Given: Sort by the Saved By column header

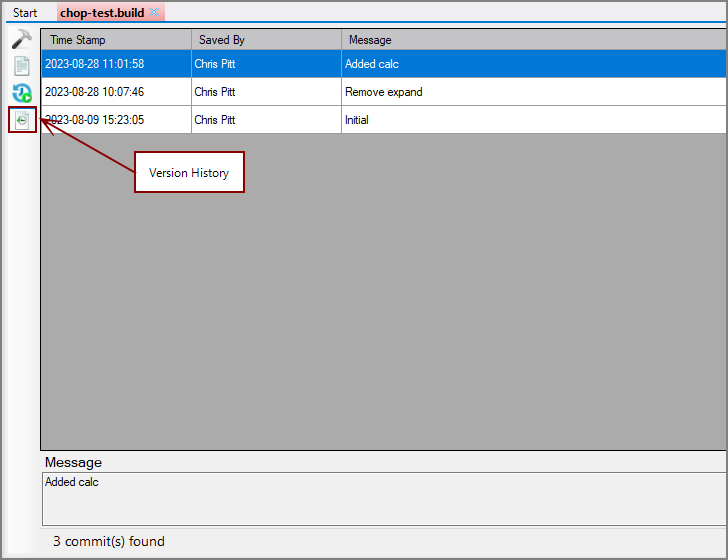Looking at the screenshot, I should click(x=266, y=40).
